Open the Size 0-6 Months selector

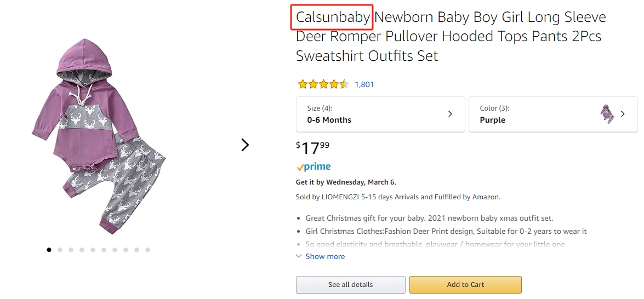(x=380, y=114)
